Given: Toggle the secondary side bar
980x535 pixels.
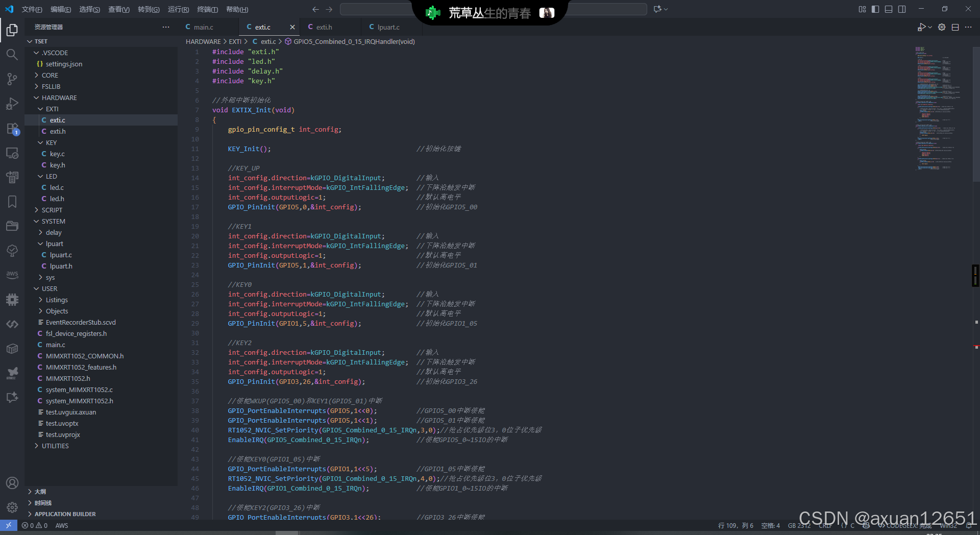Looking at the screenshot, I should coord(902,9).
